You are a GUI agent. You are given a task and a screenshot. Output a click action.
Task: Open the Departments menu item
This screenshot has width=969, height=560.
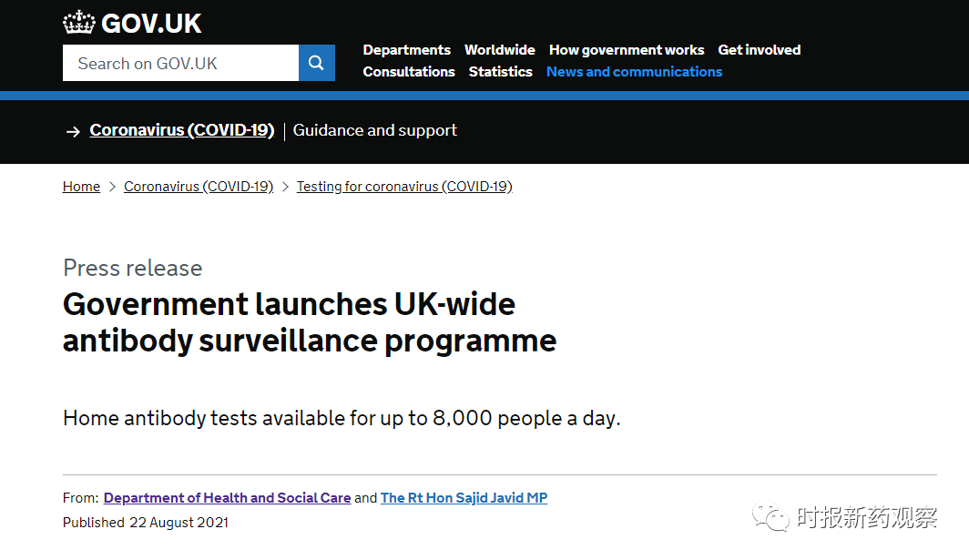[406, 50]
